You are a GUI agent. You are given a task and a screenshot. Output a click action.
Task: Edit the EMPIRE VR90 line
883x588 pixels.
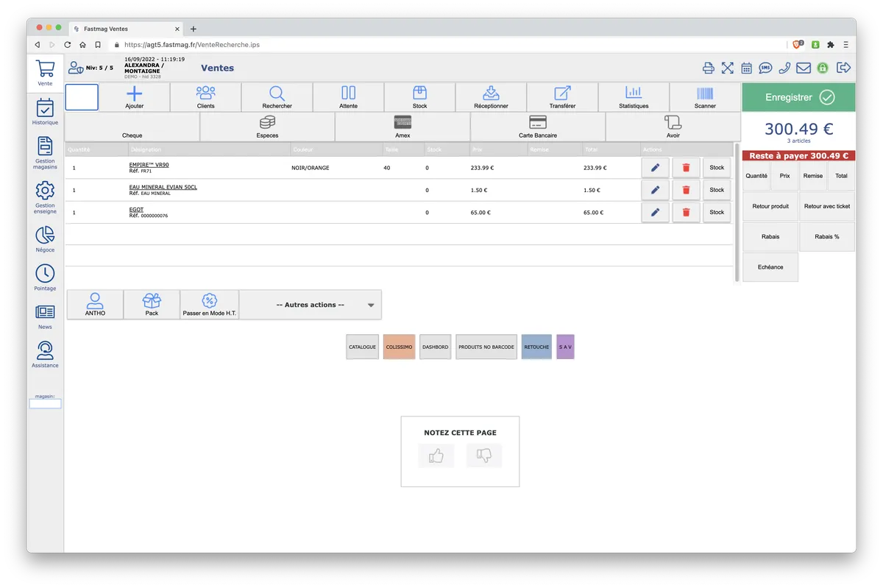[x=655, y=168]
